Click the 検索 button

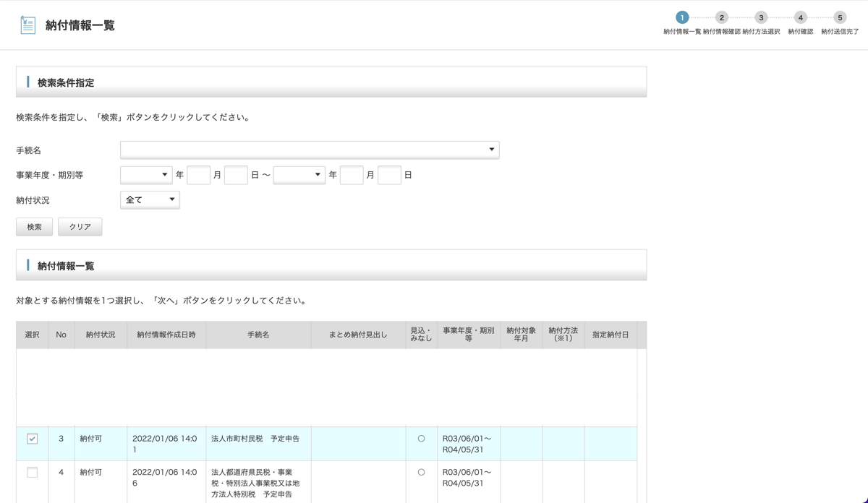tap(34, 227)
